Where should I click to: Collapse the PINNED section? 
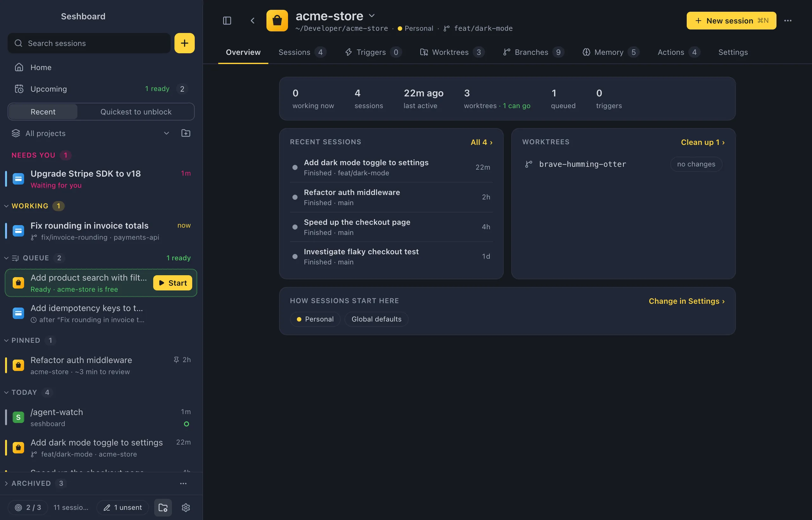click(6, 340)
